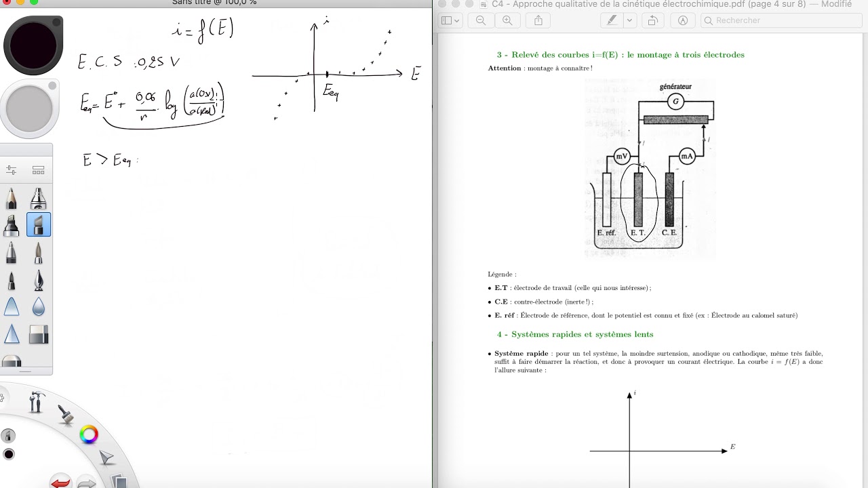Select the soft eraser at palette bottom
Viewport: 868px width, 488px height.
(12, 361)
